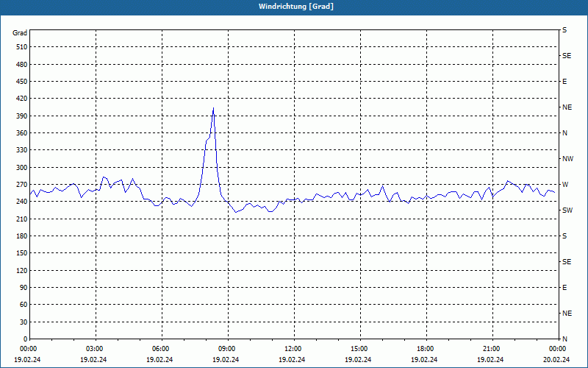The height and width of the screenshot is (368, 588).
Task: Select the S compass label aligned with 180
Action: tap(564, 236)
